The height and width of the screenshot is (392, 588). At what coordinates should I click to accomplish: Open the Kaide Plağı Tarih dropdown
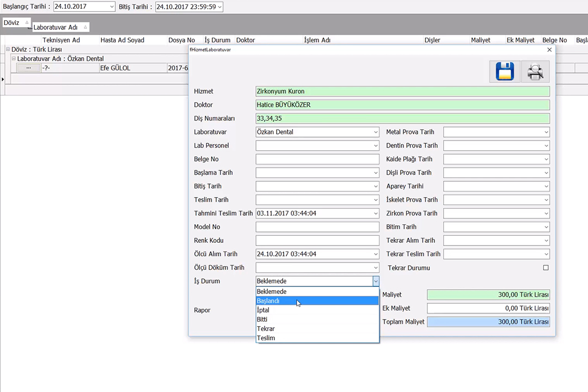(x=547, y=159)
